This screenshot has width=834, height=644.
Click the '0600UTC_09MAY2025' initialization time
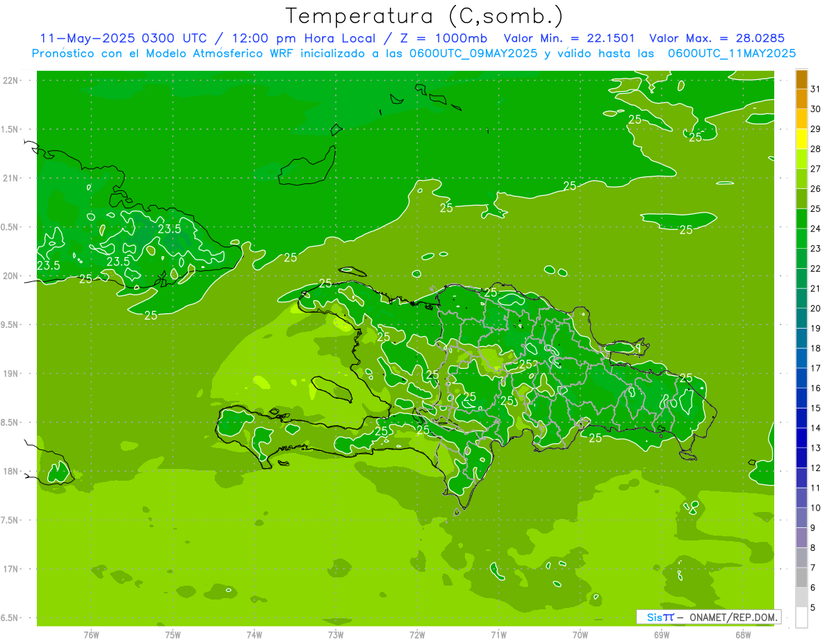click(x=471, y=53)
